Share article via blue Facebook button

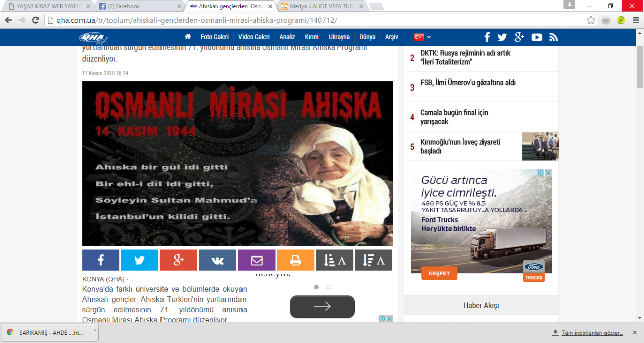coord(101,260)
